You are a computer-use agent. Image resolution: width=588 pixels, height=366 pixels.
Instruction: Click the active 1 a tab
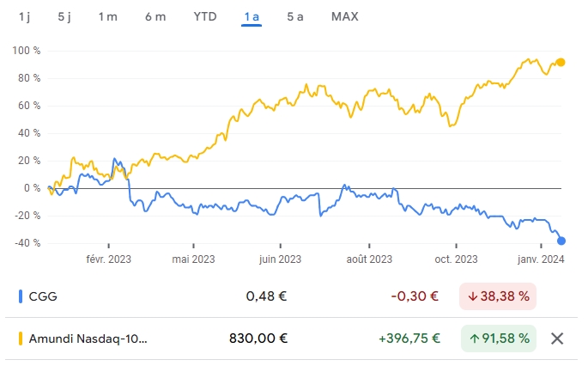pyautogui.click(x=252, y=17)
